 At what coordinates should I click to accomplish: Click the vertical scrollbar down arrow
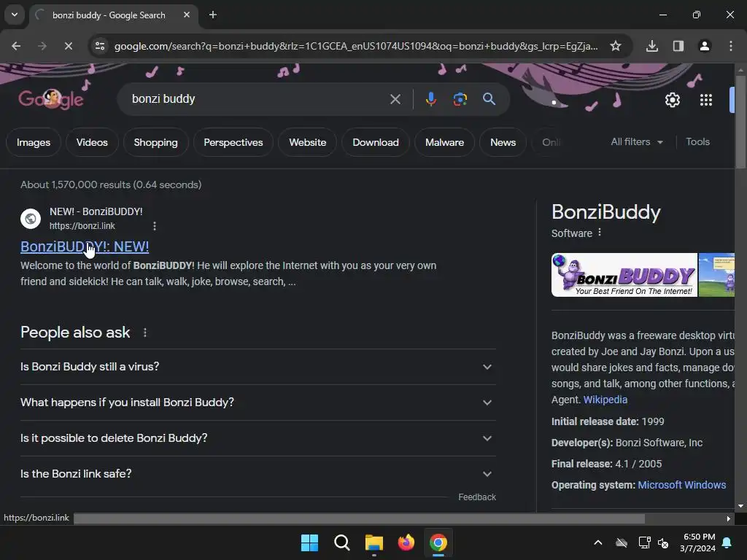coord(741,506)
